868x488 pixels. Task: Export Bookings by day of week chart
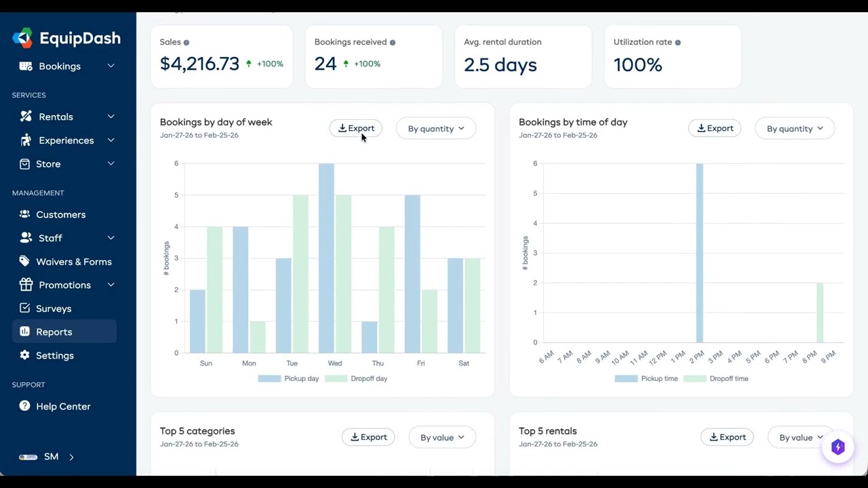pyautogui.click(x=356, y=128)
